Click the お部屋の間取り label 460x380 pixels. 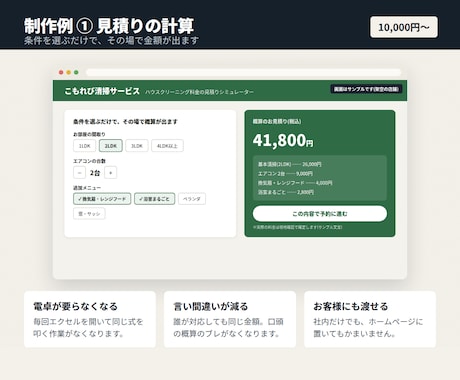pos(89,134)
